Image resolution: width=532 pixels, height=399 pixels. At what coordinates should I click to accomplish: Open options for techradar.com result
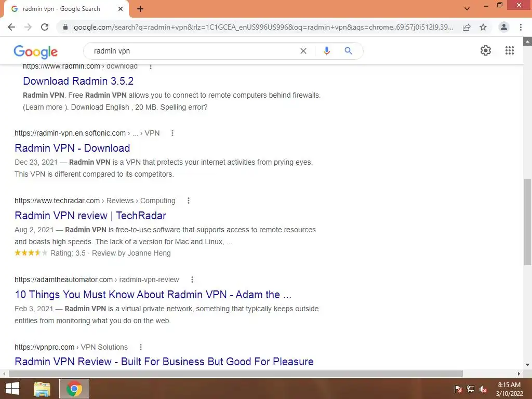tap(189, 201)
